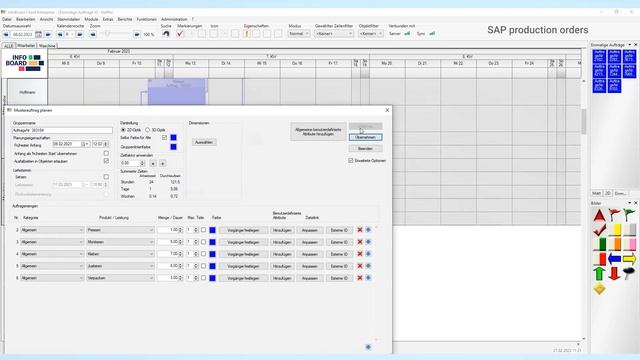
Task: Tick the checkbox in order row 2
Action: coord(203,230)
